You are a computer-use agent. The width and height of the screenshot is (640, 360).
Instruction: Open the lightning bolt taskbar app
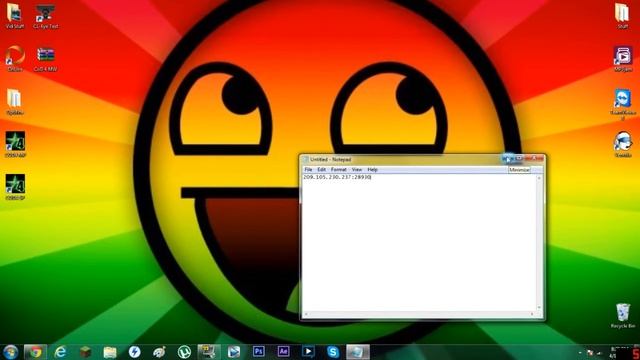134,352
